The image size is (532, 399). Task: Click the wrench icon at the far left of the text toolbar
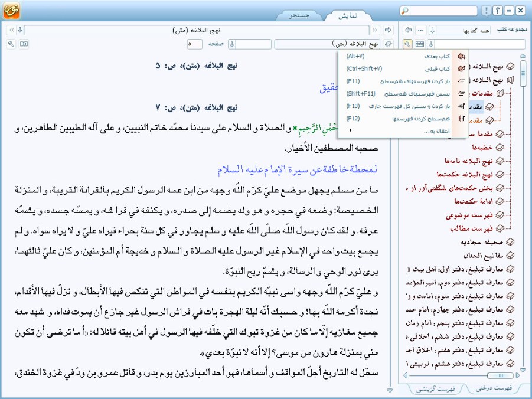11,44
